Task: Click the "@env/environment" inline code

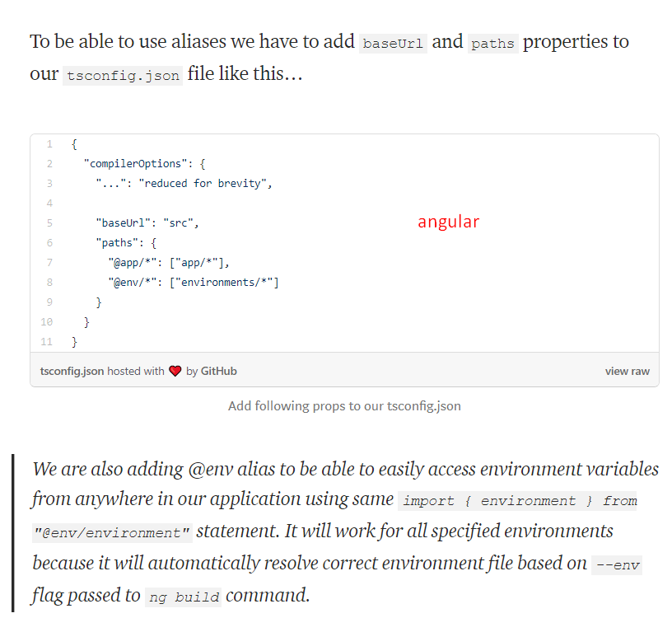Action: pyautogui.click(x=112, y=533)
